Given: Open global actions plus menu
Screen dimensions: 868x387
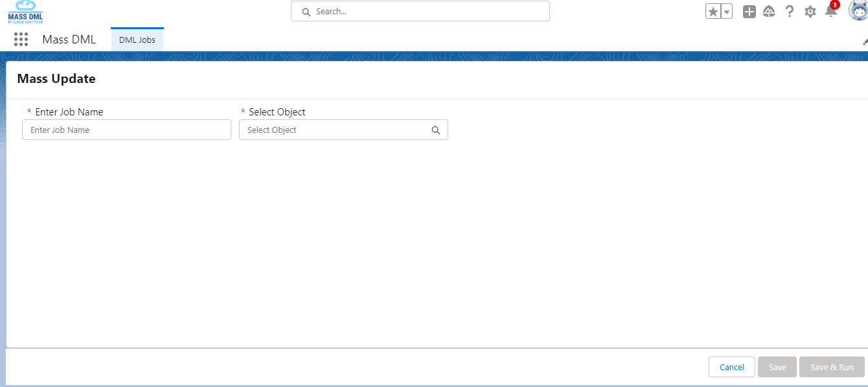Looking at the screenshot, I should (x=749, y=12).
